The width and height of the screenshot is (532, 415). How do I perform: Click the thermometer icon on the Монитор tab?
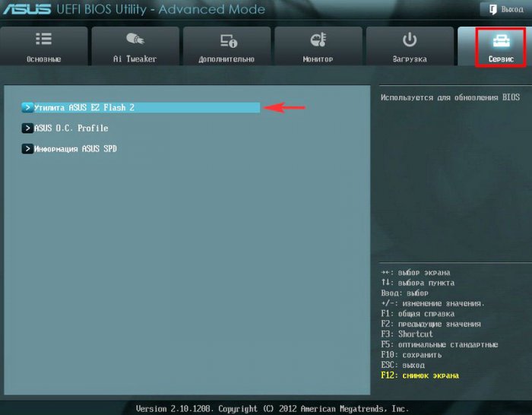click(318, 40)
